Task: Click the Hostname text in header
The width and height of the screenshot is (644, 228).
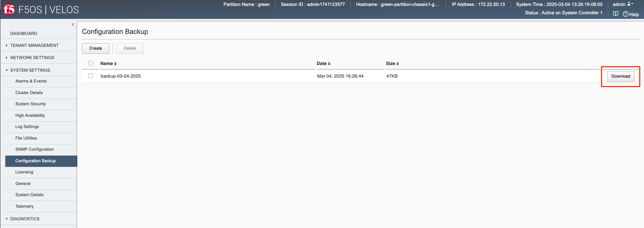Action: (x=397, y=5)
